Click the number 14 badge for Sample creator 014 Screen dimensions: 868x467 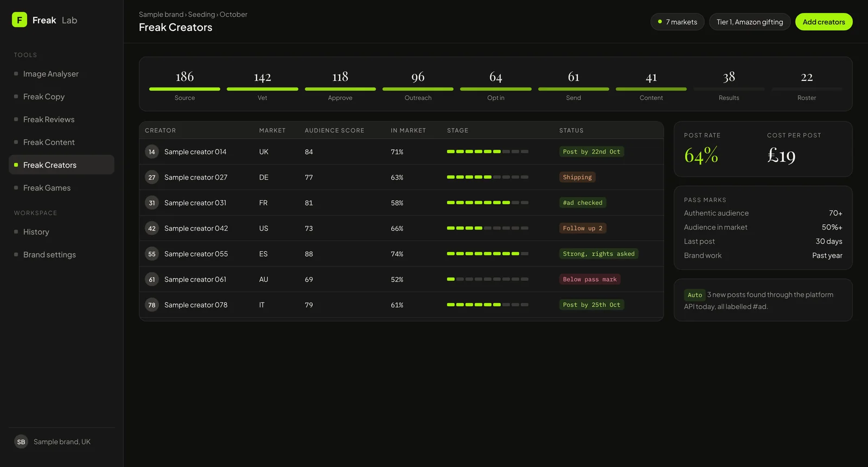coord(152,152)
